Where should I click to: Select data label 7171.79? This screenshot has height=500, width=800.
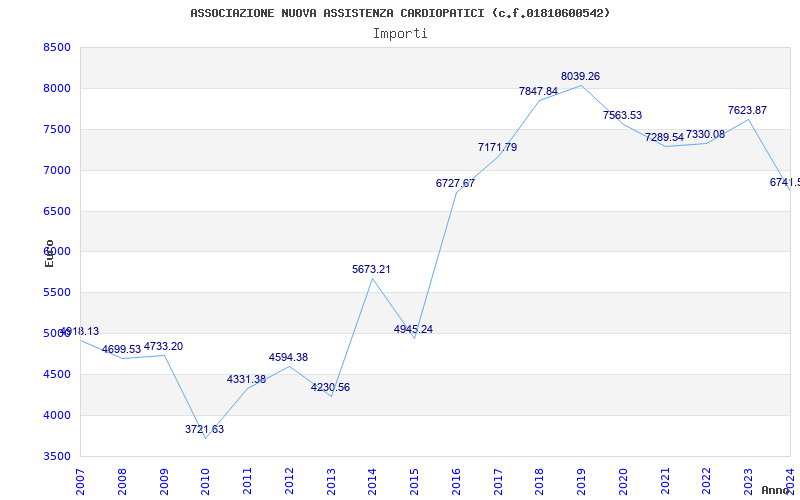coord(497,147)
